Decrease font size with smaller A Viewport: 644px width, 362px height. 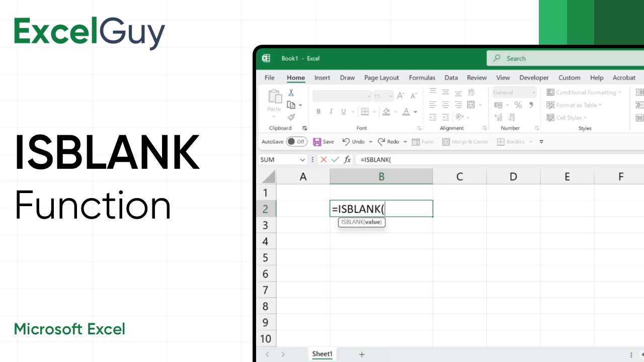point(414,96)
